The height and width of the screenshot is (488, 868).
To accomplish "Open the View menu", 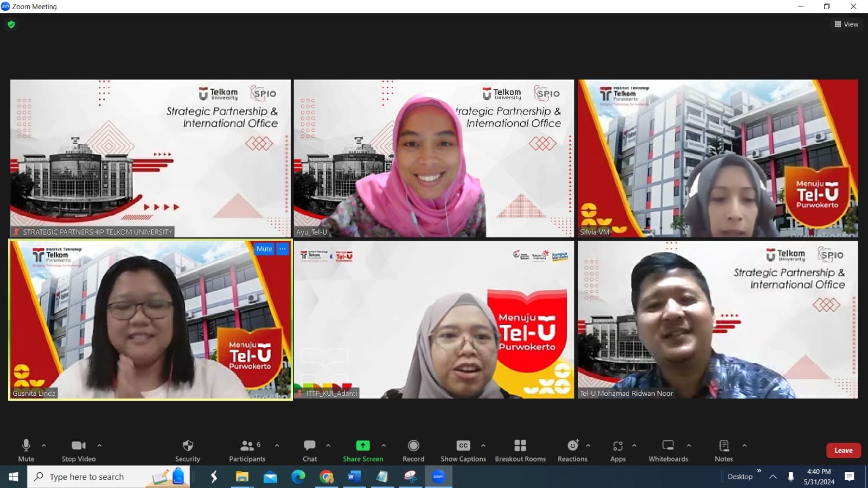I will click(846, 24).
